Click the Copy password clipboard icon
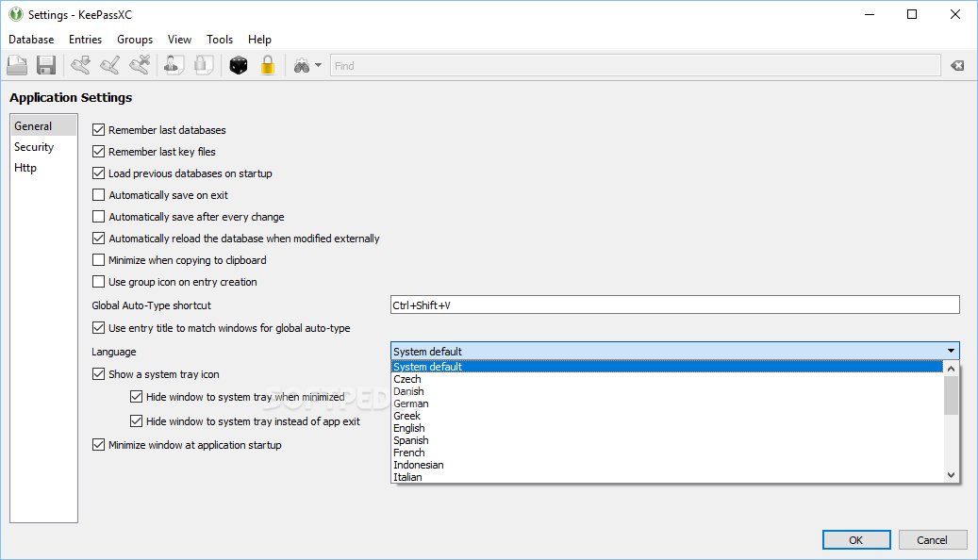This screenshot has width=978, height=560. [204, 65]
